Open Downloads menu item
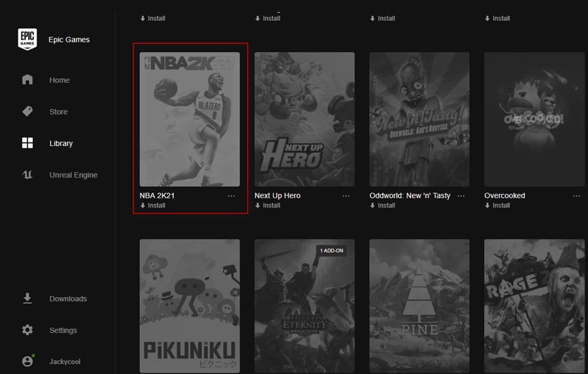Image resolution: width=588 pixels, height=374 pixels. click(x=68, y=299)
